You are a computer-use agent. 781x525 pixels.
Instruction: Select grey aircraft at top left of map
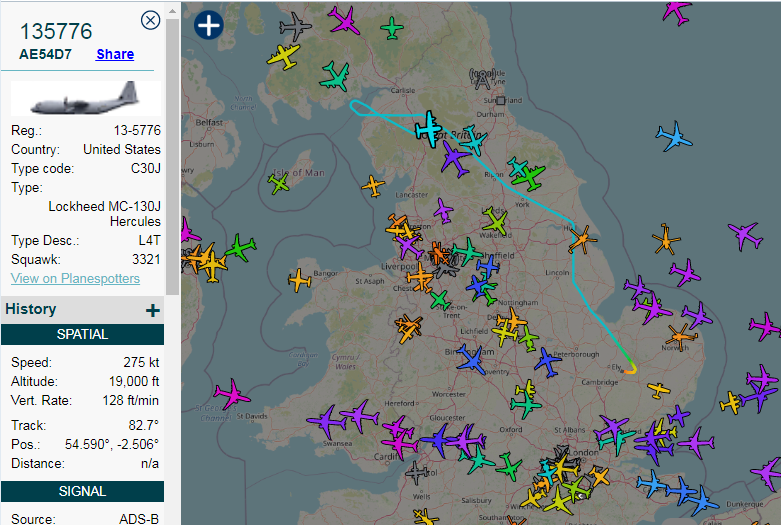(x=295, y=26)
